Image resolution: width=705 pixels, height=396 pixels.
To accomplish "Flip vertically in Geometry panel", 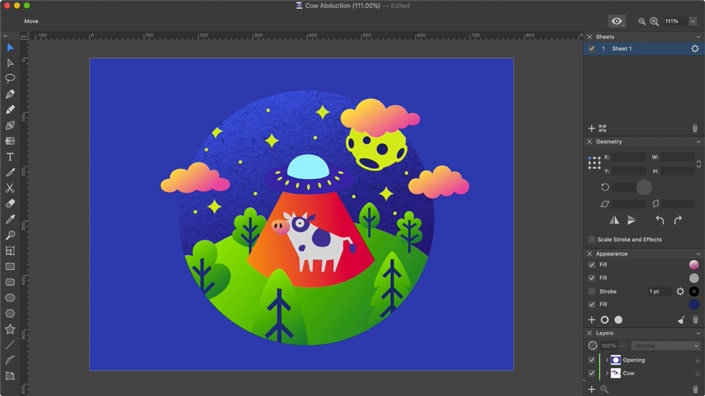I will pyautogui.click(x=632, y=220).
